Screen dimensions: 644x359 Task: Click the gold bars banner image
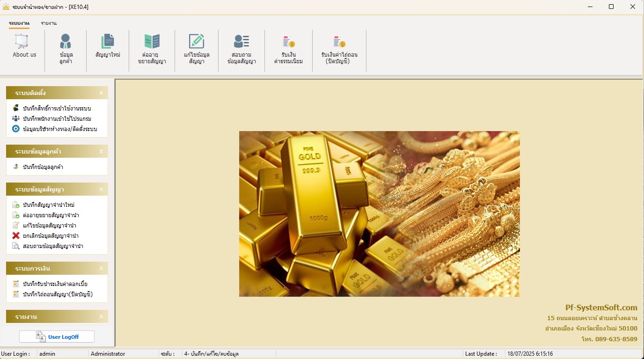pos(379,213)
